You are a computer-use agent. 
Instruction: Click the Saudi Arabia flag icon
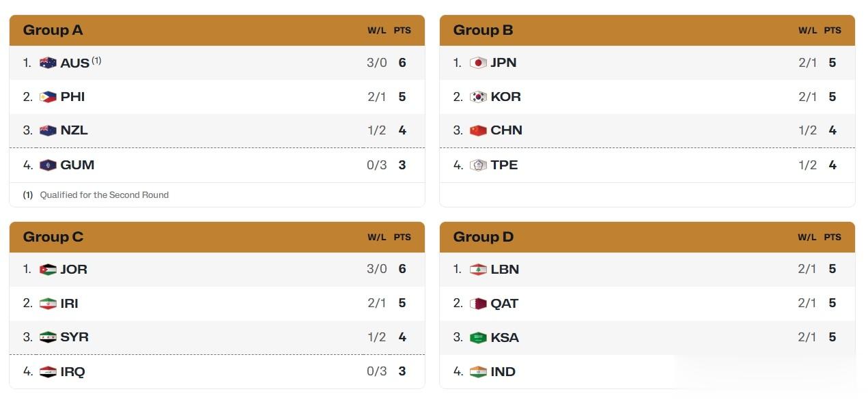coord(478,338)
